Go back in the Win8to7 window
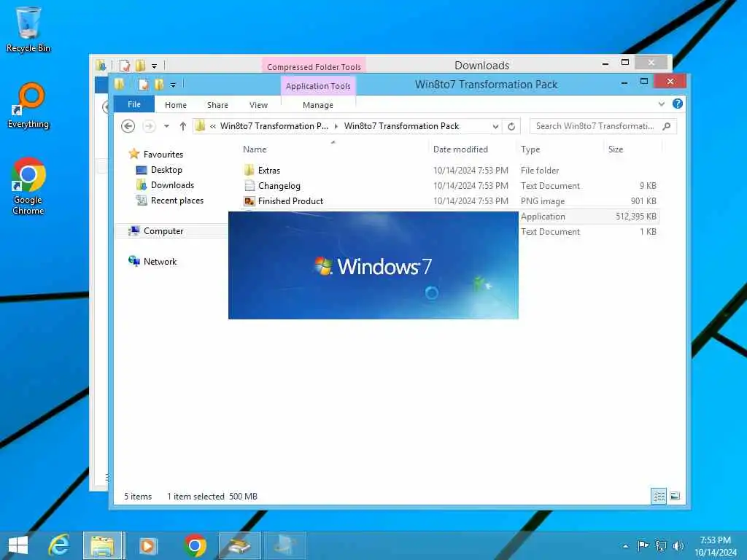Viewport: 747px width, 560px height. tap(128, 126)
